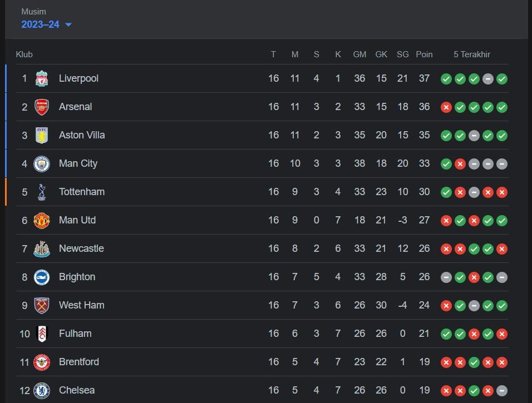The image size is (532, 403).
Task: Click the Man Utd club crest
Action: click(42, 220)
